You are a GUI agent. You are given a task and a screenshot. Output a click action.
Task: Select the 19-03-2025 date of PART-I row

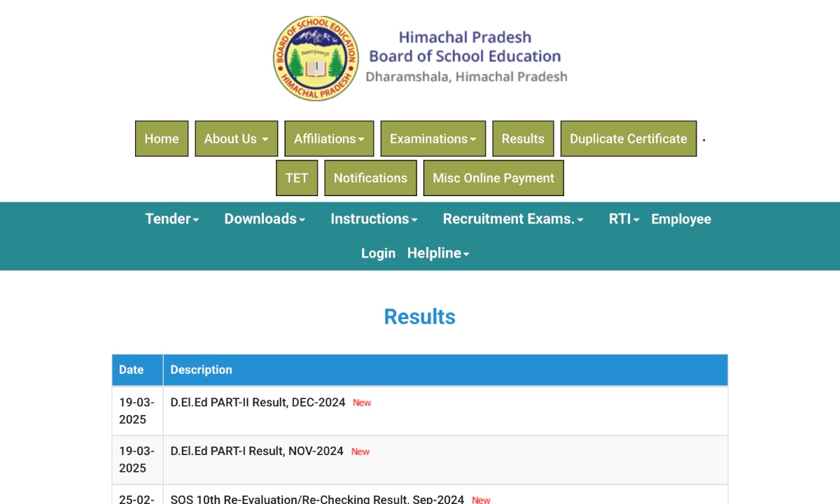click(136, 460)
